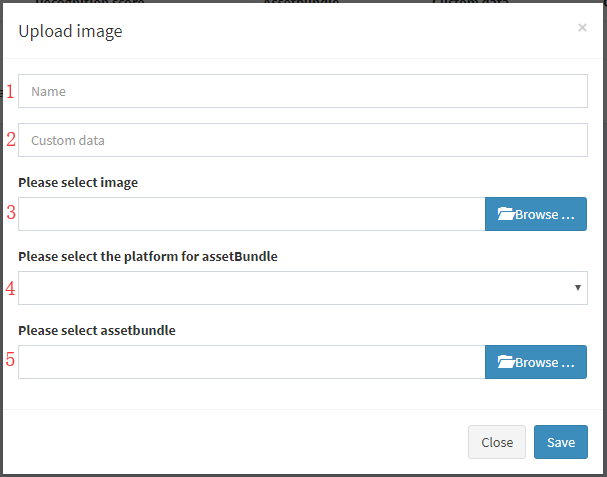Focus the Custom data text field
Screen dimensions: 607x477
tap(303, 140)
